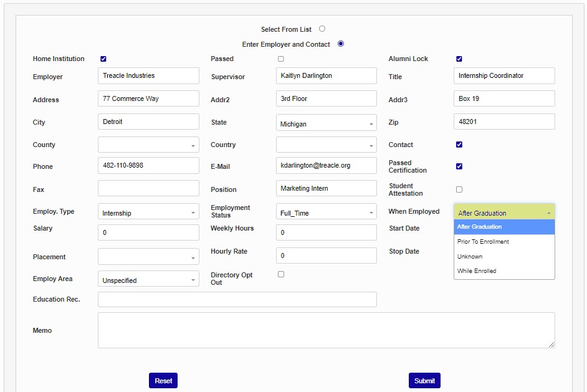
Task: Choose 'Enter Employer and Contact' radio option
Action: click(341, 44)
